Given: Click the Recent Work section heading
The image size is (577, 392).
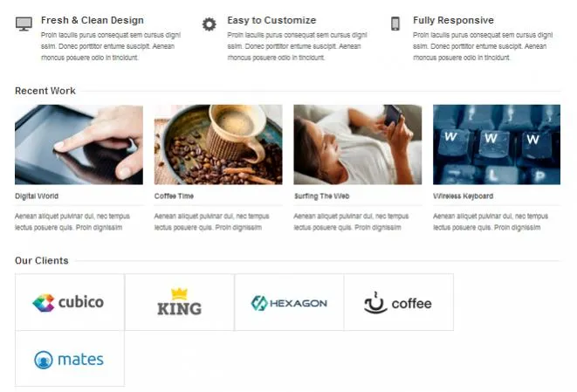Looking at the screenshot, I should (45, 91).
